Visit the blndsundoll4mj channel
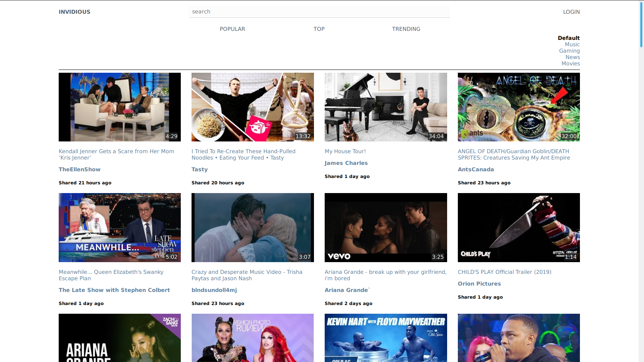 [x=214, y=290]
